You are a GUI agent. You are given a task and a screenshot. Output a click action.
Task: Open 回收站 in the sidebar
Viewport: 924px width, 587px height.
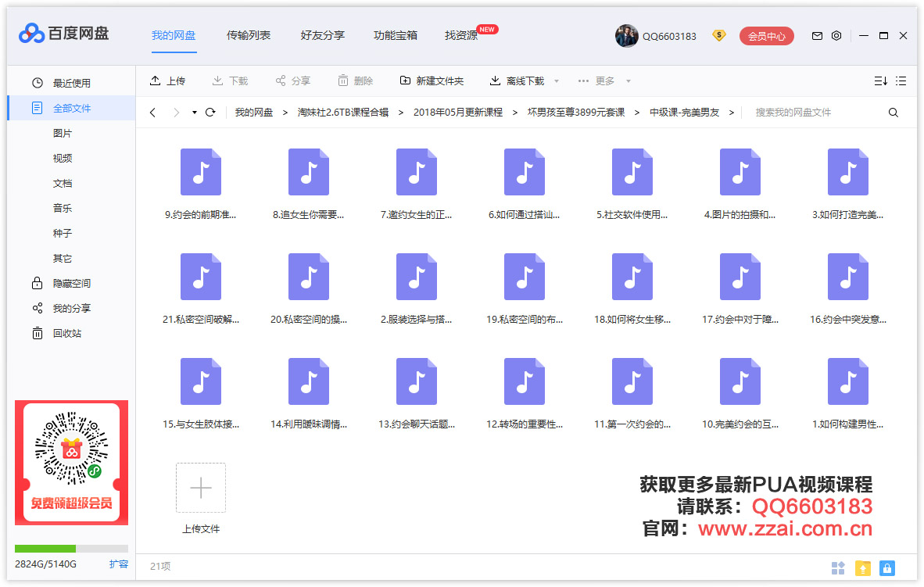coord(66,334)
